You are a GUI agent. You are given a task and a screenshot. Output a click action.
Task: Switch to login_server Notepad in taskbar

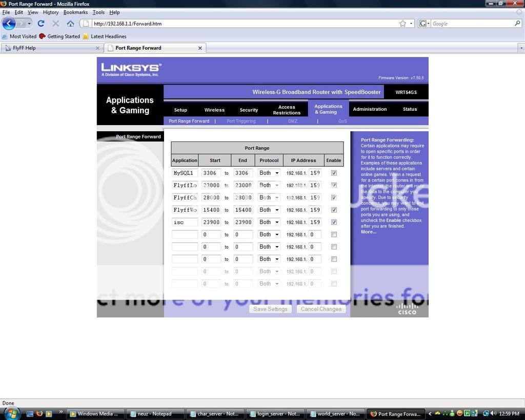point(274,414)
